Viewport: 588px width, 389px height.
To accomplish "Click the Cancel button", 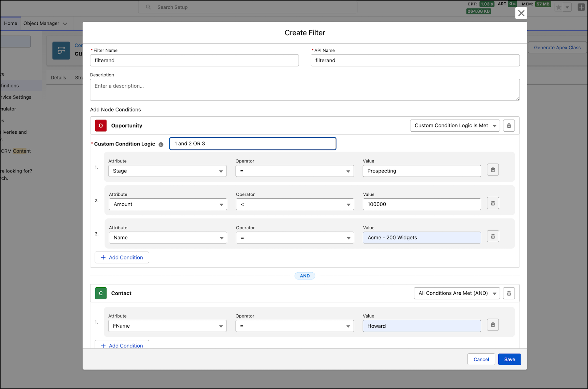I will (481, 359).
